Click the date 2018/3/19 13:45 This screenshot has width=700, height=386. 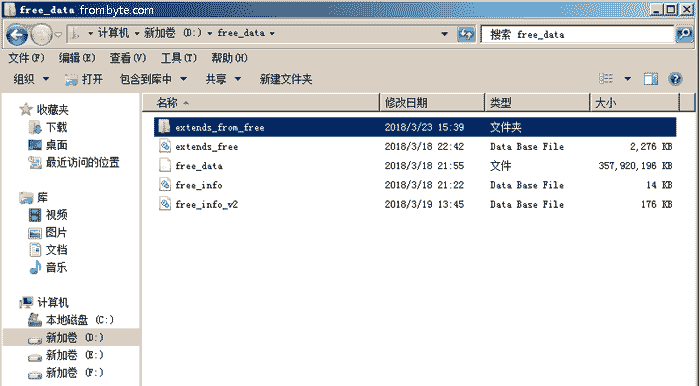coord(424,204)
